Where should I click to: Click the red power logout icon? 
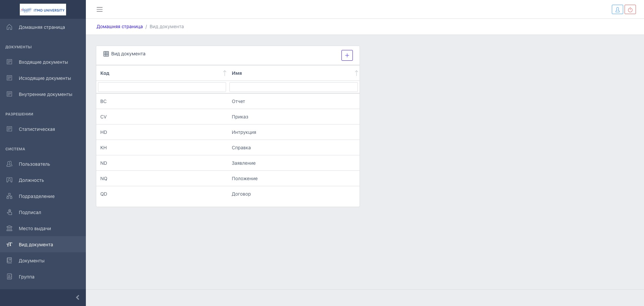tap(630, 10)
